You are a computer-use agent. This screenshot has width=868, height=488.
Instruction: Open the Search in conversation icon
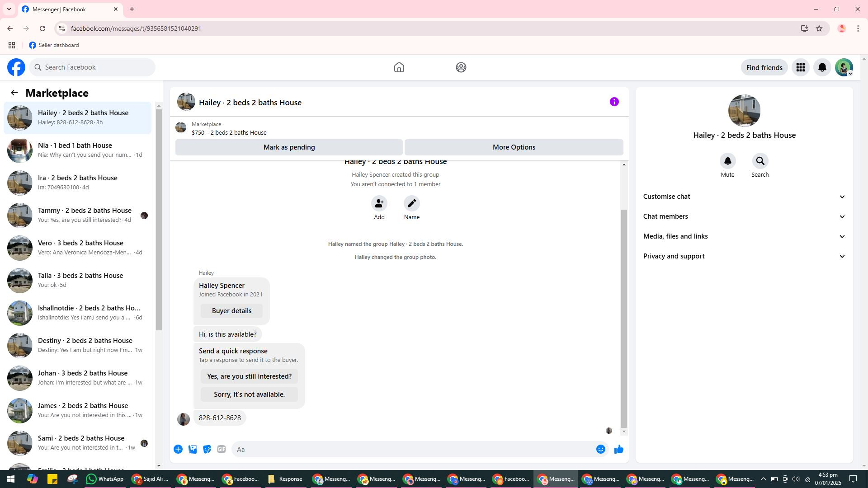click(760, 161)
